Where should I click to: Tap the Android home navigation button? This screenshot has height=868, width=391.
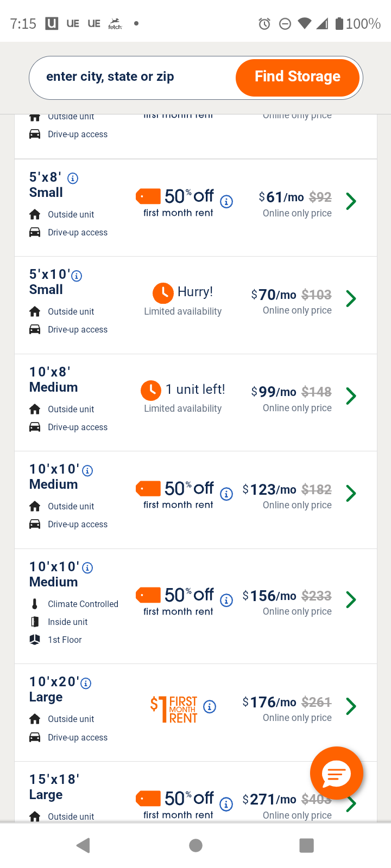tap(195, 845)
